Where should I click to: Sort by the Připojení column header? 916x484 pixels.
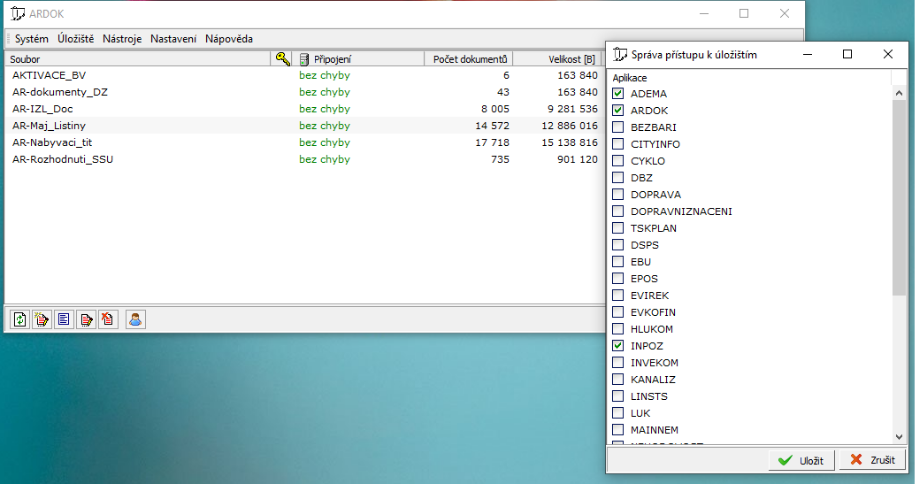[360, 59]
